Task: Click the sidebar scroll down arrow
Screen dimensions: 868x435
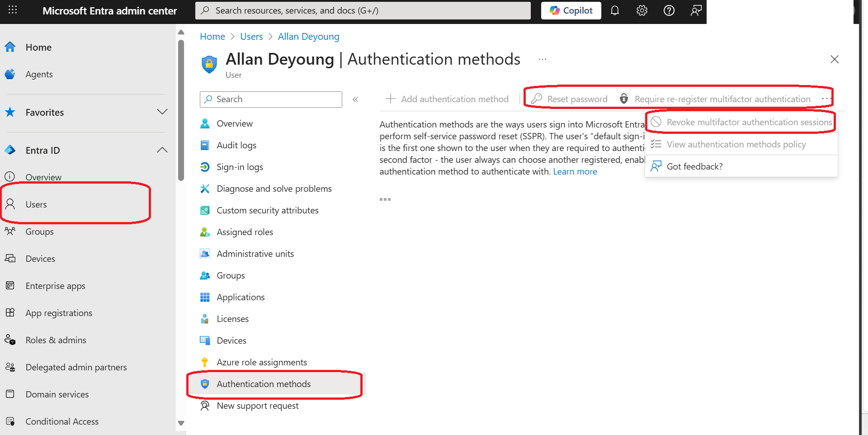Action: click(181, 423)
